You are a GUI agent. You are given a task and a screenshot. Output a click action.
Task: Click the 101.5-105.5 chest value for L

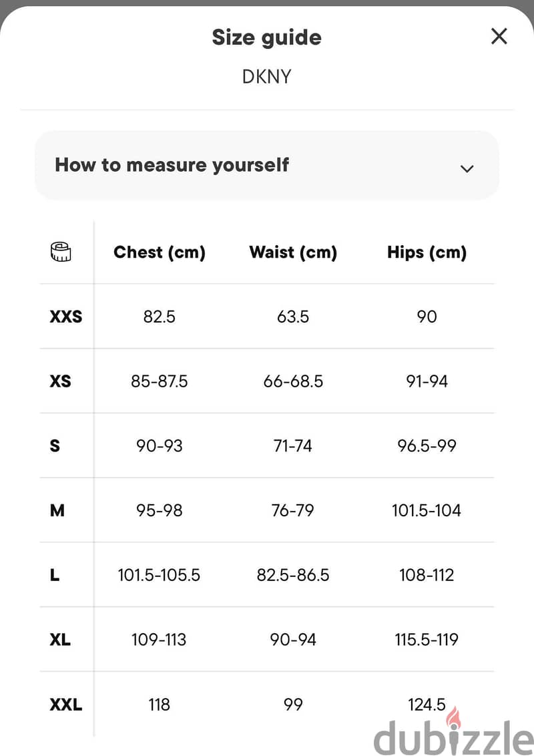[159, 575]
